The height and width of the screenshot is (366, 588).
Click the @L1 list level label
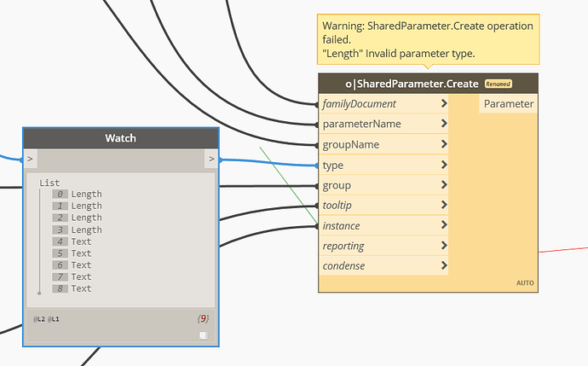pyautogui.click(x=53, y=319)
